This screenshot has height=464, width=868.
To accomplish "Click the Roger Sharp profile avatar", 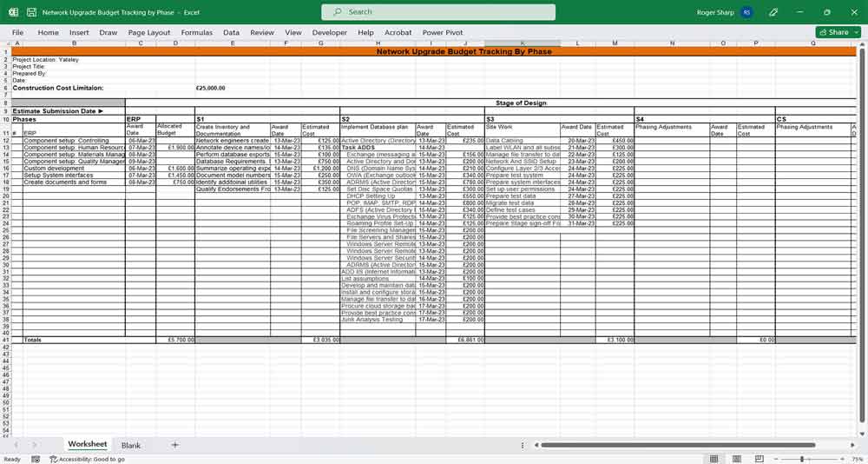I will coord(746,12).
